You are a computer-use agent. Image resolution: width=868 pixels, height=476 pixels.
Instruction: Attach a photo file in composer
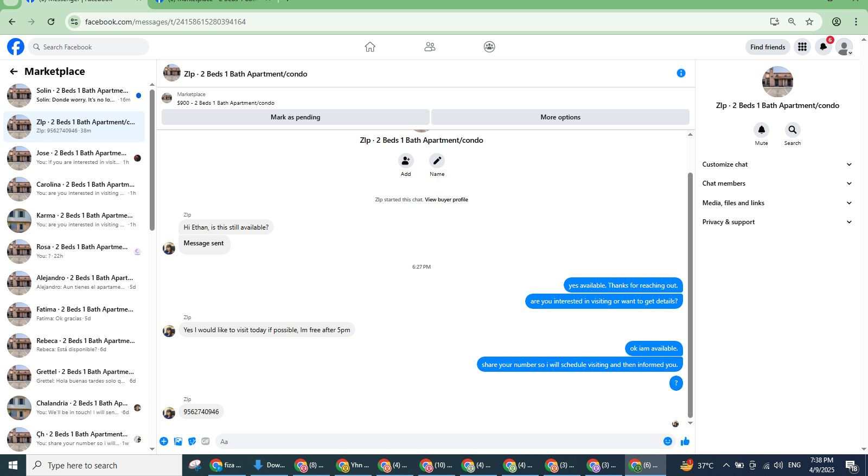[178, 441]
